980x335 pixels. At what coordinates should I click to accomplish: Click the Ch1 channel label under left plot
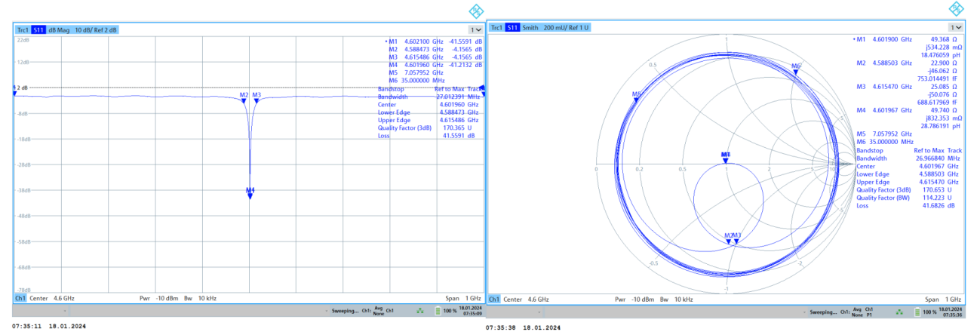[x=20, y=299]
